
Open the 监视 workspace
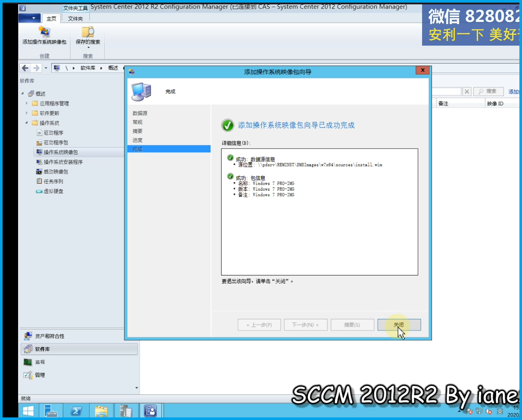pos(79,362)
